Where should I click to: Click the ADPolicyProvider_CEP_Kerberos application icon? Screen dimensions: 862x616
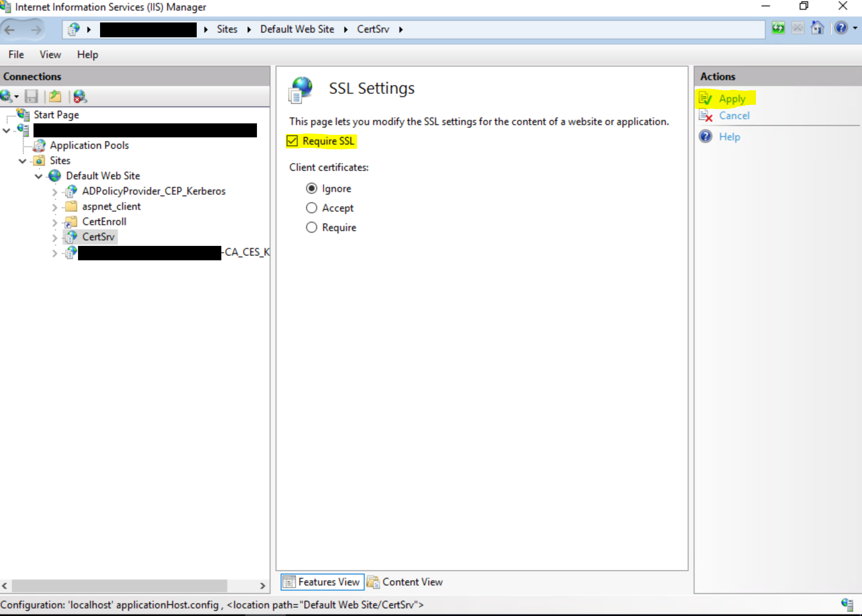tap(71, 191)
